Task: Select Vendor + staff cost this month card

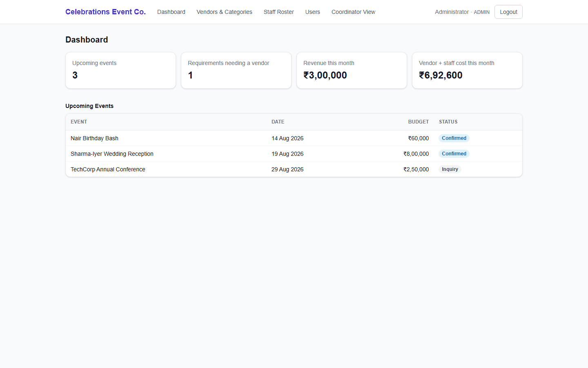Action: pos(467,70)
